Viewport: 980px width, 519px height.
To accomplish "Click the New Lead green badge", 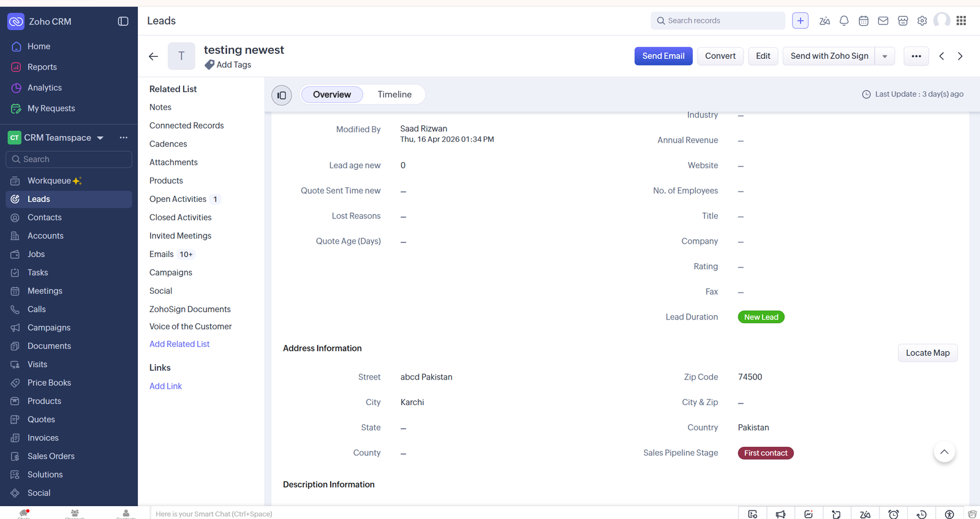I will click(761, 317).
